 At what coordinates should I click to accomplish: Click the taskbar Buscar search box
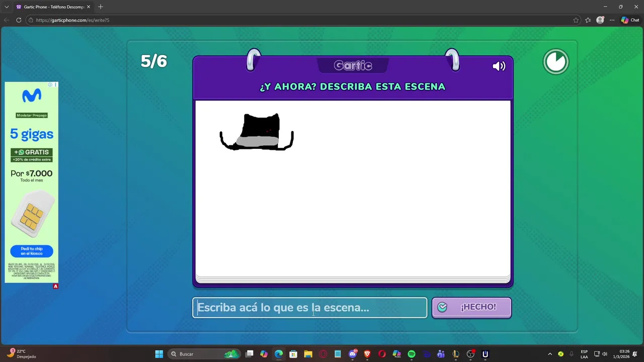204,354
